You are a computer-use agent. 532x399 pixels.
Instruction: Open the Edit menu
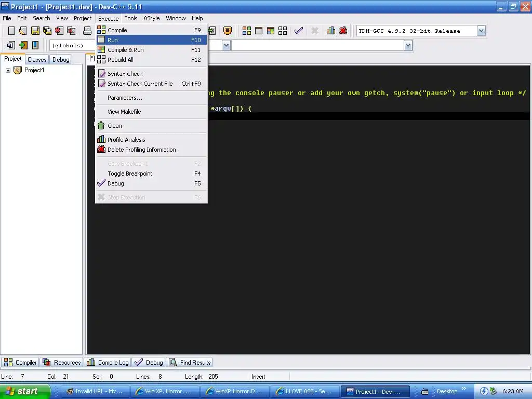click(22, 18)
